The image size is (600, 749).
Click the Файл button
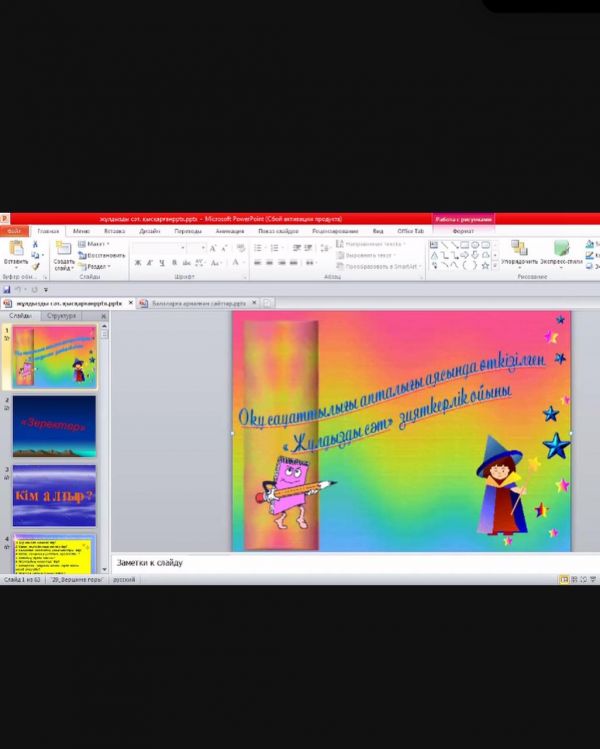15,231
